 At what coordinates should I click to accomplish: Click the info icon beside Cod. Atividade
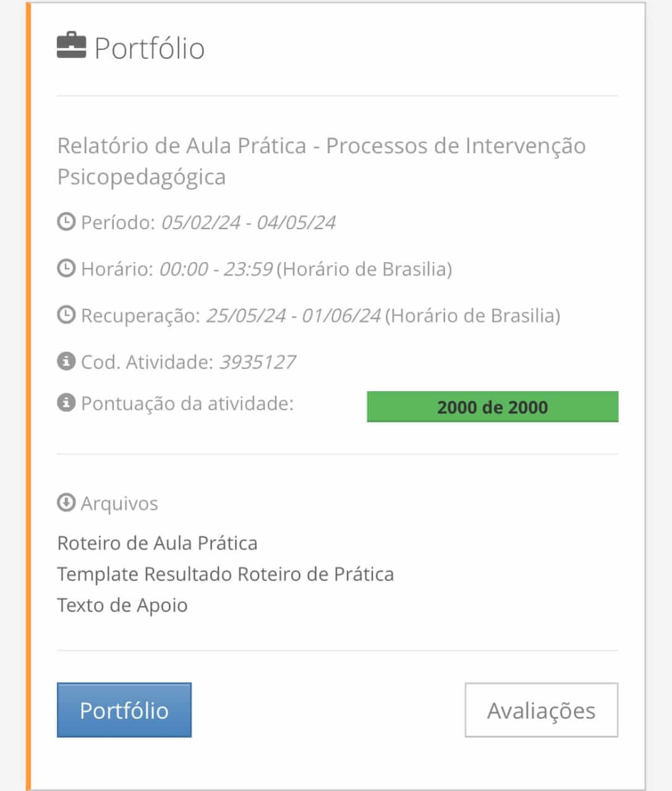[66, 362]
